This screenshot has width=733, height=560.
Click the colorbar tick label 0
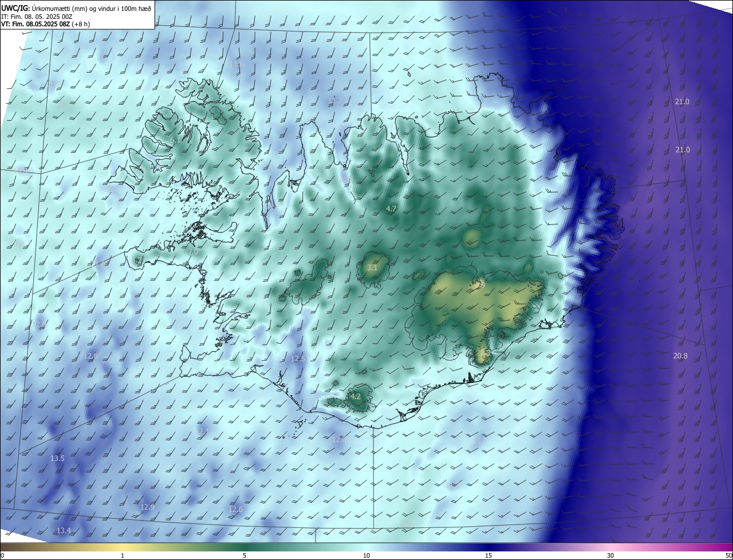point(2,555)
